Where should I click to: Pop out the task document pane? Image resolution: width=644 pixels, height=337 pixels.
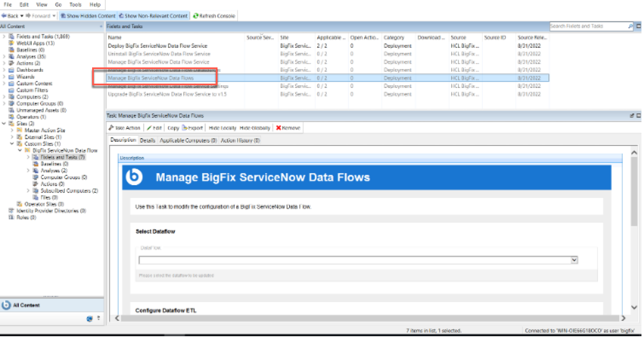click(632, 116)
